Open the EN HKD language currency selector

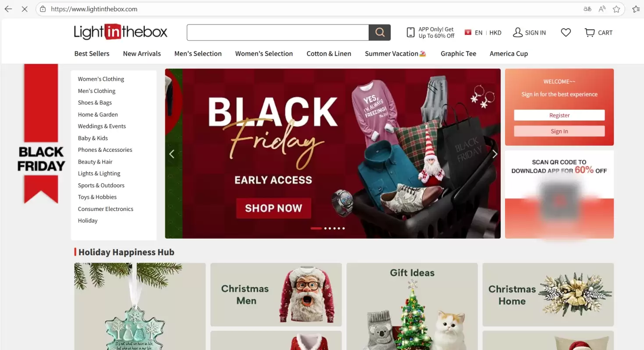coord(483,32)
